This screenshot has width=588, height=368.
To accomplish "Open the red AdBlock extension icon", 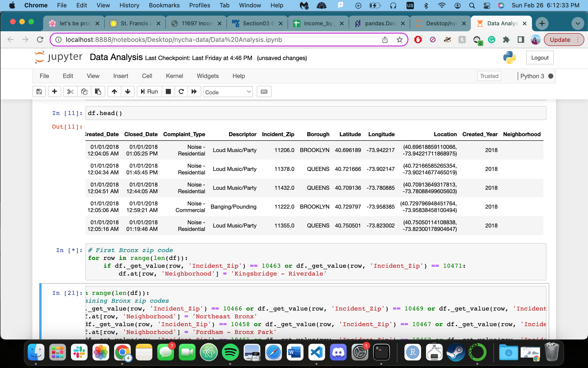I will coord(418,39).
